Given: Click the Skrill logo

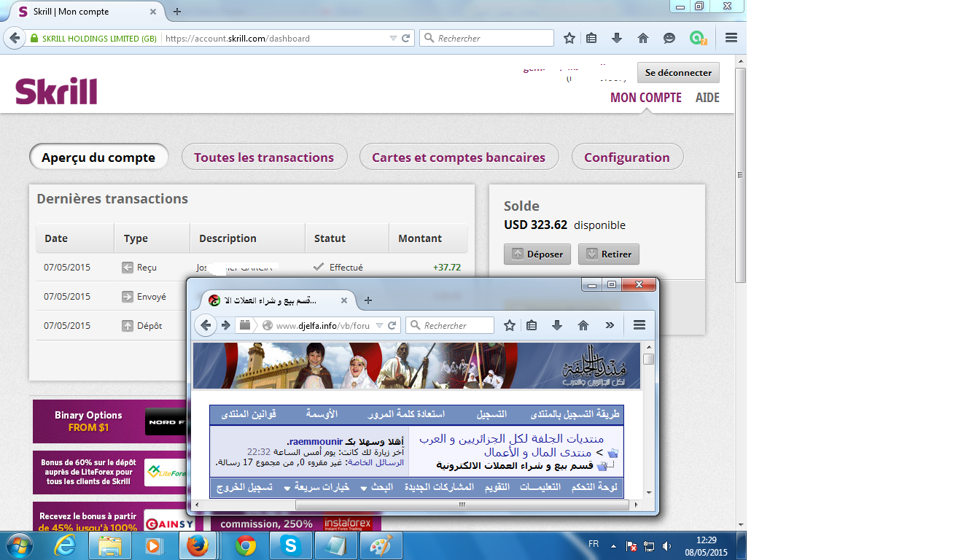Looking at the screenshot, I should tap(56, 92).
